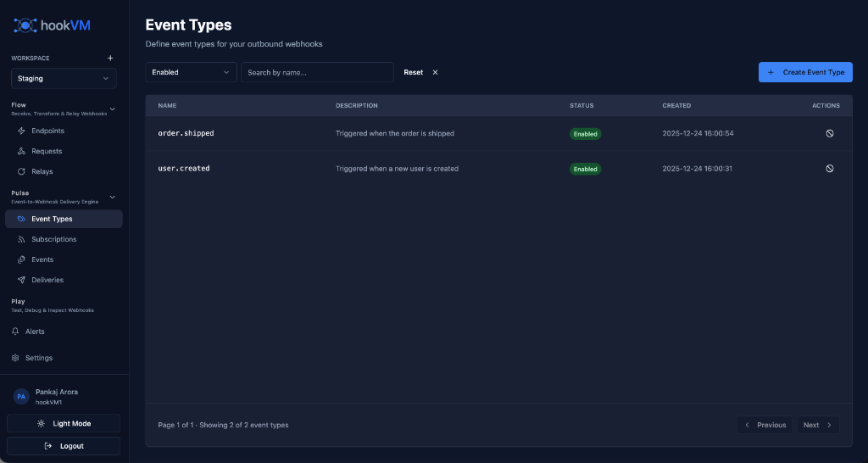Click the Next page button
The height and width of the screenshot is (463, 868).
point(817,425)
